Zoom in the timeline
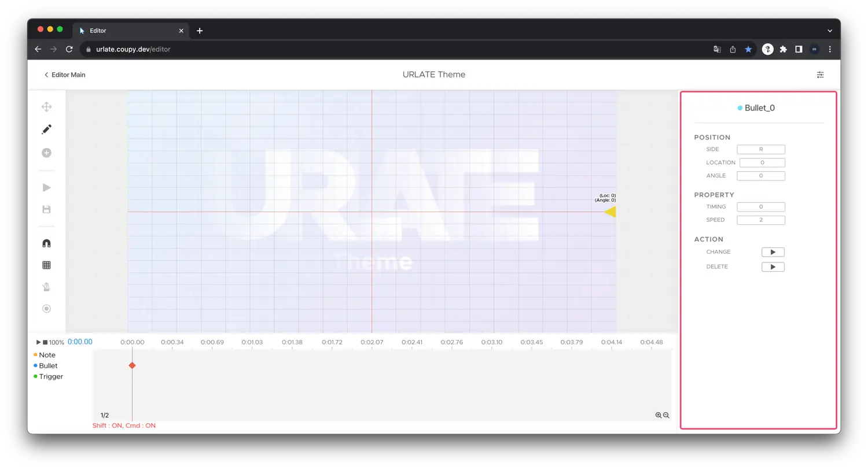868x470 pixels. click(658, 415)
